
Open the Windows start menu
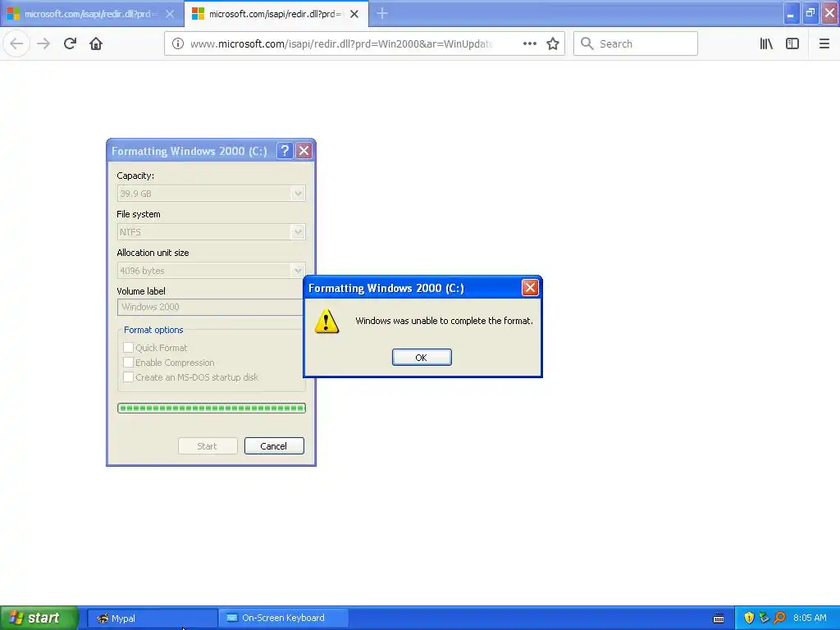click(x=39, y=618)
